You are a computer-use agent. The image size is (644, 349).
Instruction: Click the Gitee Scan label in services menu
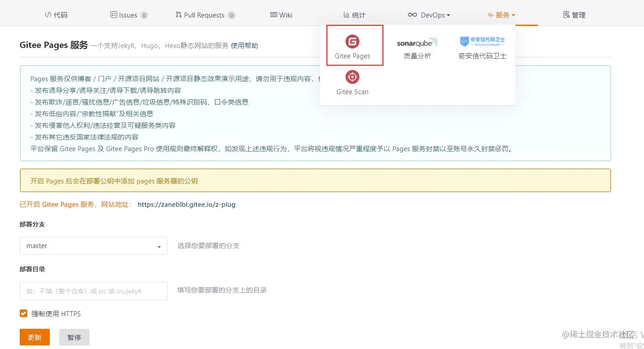pos(352,92)
